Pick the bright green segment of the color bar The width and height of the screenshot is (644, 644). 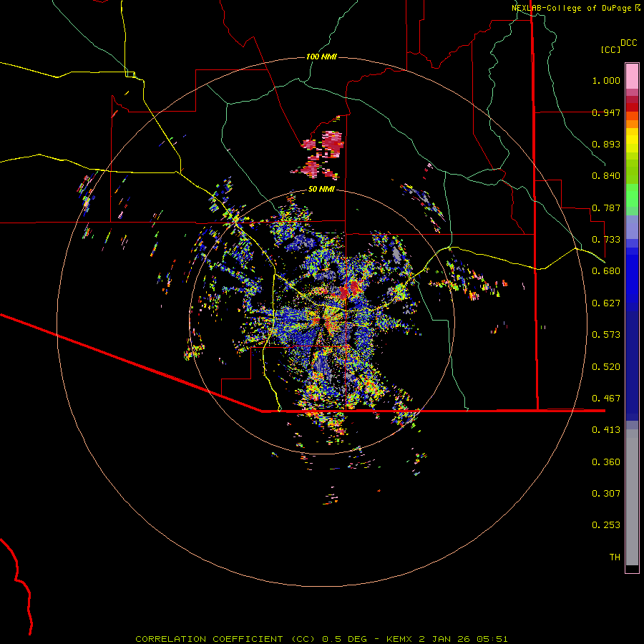[x=632, y=195]
